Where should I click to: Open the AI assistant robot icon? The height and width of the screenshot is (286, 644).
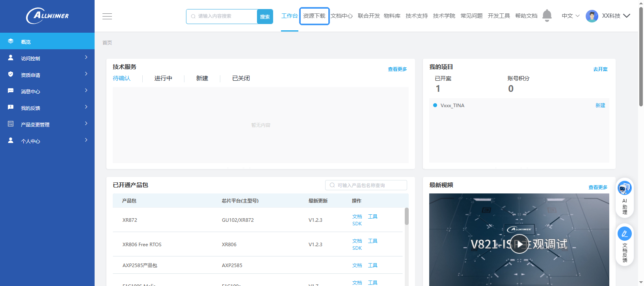tap(624, 188)
